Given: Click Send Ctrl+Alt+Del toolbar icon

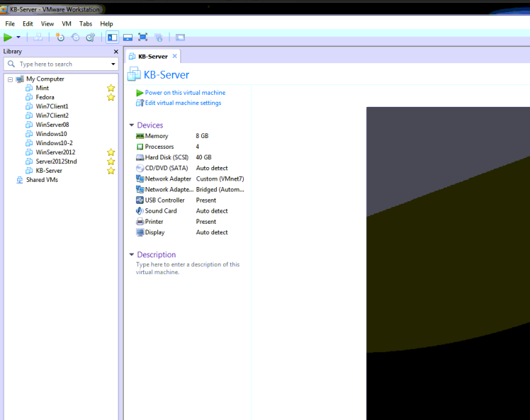Looking at the screenshot, I should pos(38,37).
